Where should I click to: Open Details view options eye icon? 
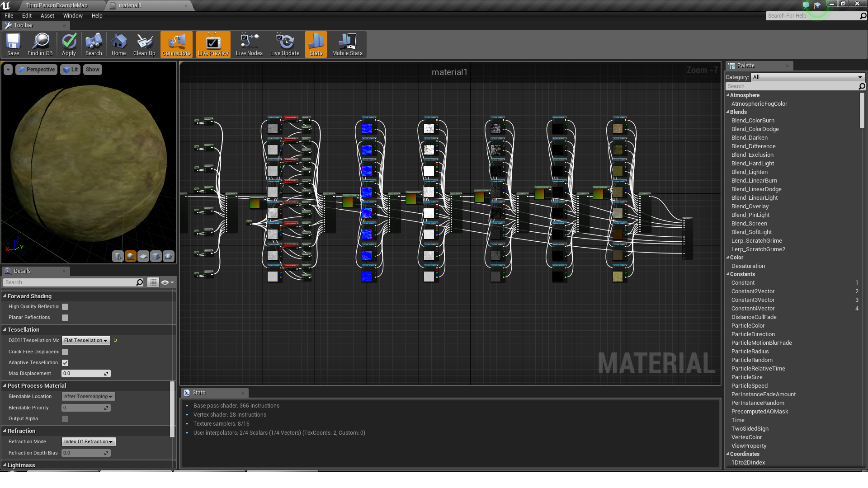[167, 282]
